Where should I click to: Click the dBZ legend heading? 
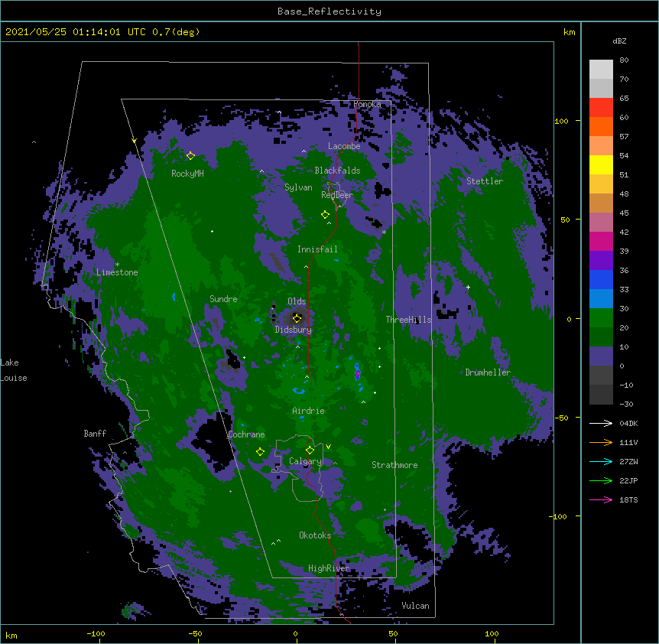pyautogui.click(x=619, y=41)
